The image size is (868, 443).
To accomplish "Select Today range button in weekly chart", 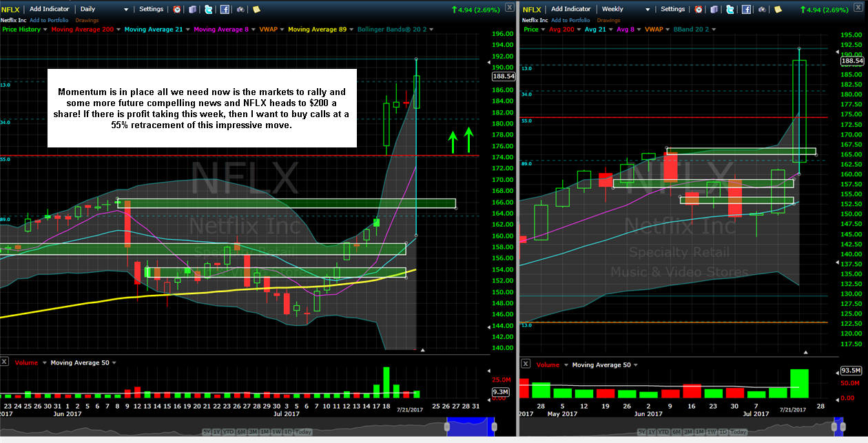I will pos(738,432).
